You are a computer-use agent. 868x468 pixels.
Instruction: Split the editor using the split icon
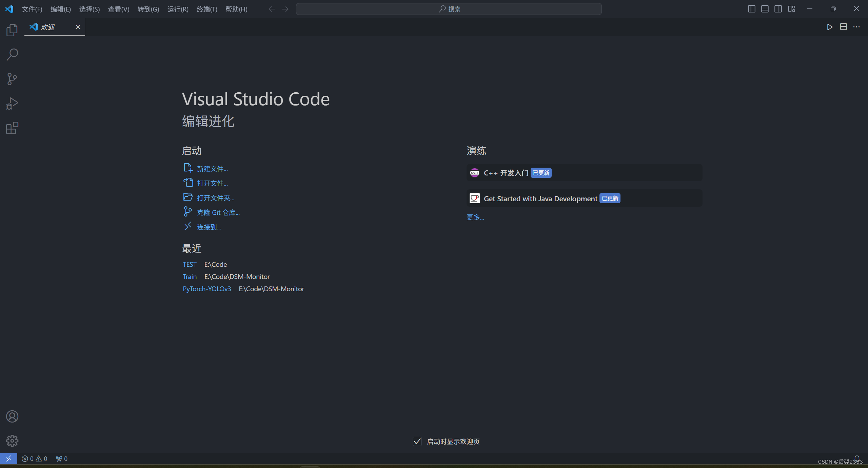tap(844, 27)
